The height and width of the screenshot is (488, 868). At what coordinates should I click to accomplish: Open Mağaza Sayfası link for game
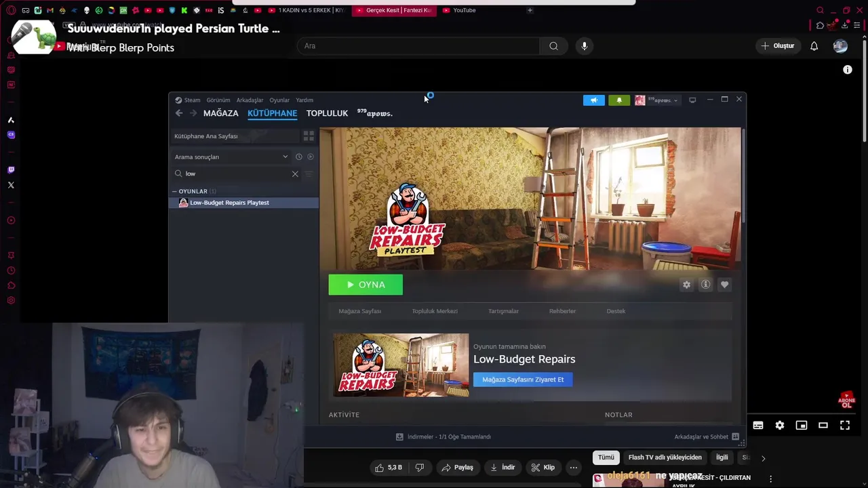tap(360, 311)
